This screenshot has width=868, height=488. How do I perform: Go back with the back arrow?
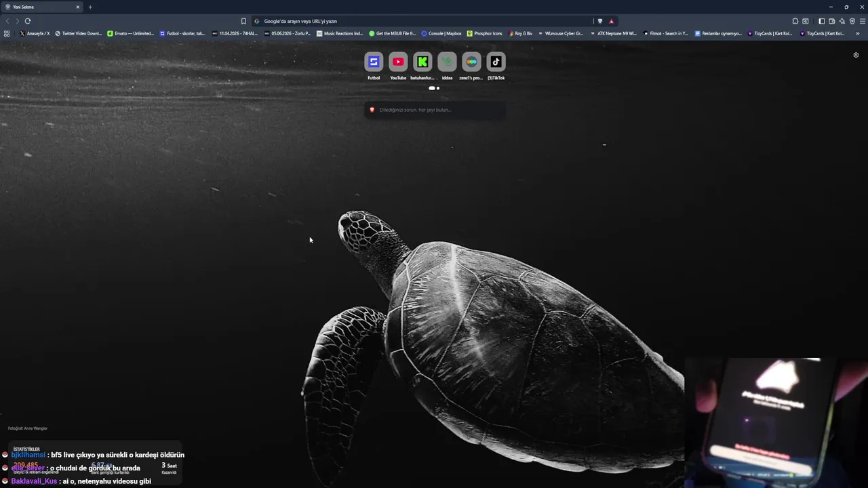click(x=7, y=21)
